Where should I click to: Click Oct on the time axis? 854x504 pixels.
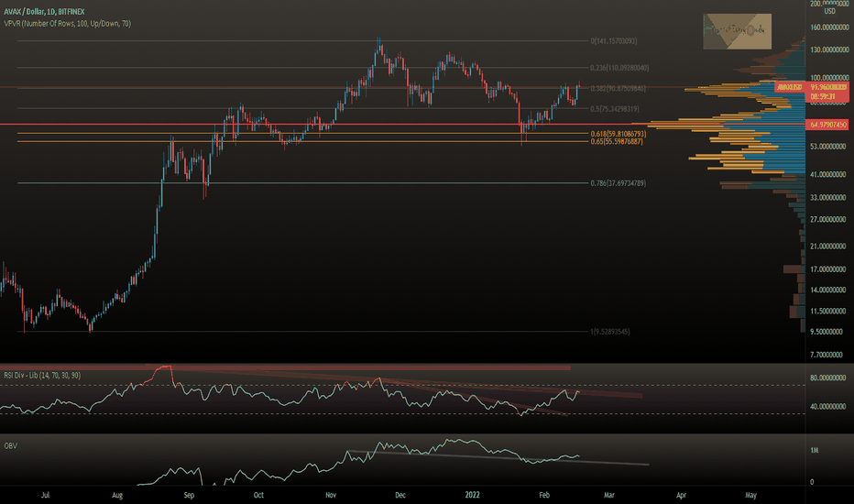tap(258, 495)
